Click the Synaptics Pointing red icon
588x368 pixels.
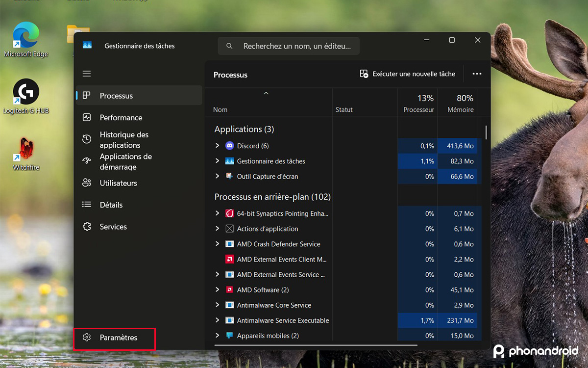click(x=229, y=213)
